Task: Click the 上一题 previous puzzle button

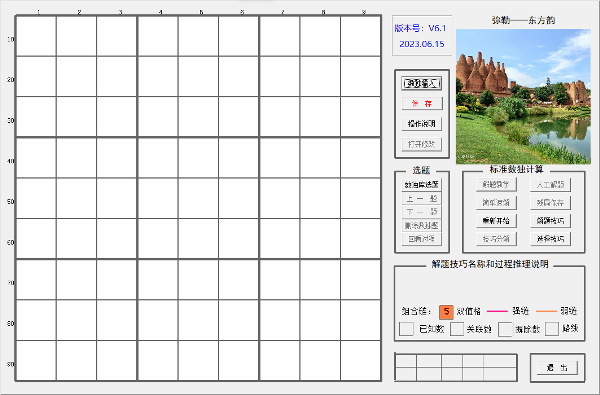Action: tap(422, 198)
